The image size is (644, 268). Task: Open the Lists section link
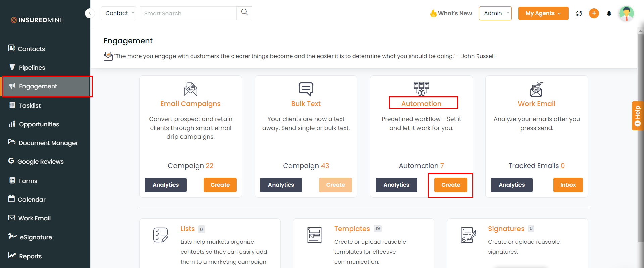pyautogui.click(x=188, y=229)
